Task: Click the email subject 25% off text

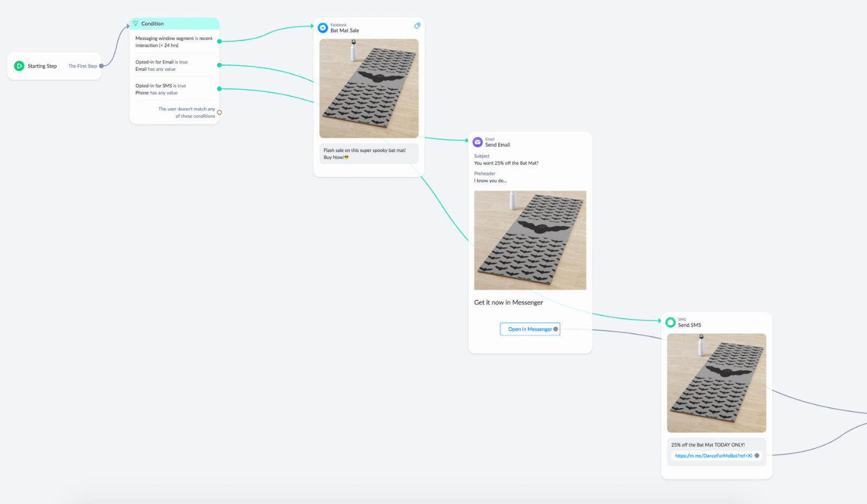Action: tap(506, 163)
